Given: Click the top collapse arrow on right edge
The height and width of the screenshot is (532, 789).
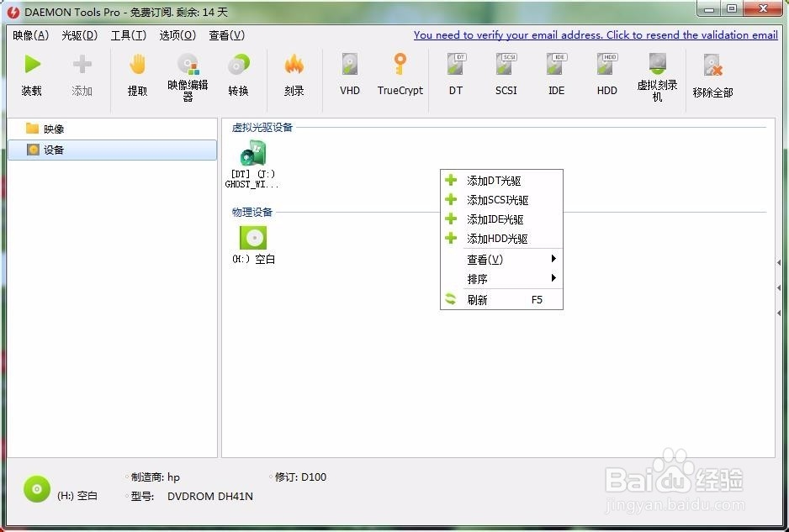Looking at the screenshot, I should tap(779, 262).
